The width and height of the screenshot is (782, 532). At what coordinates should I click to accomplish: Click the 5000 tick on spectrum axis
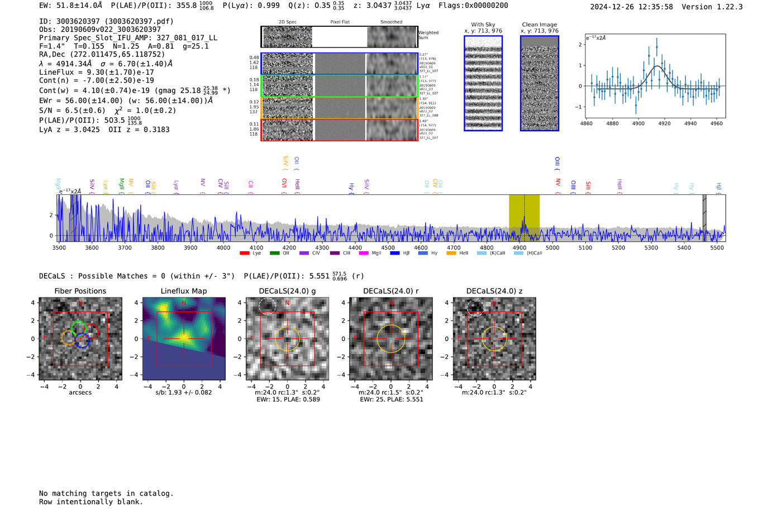(552, 247)
